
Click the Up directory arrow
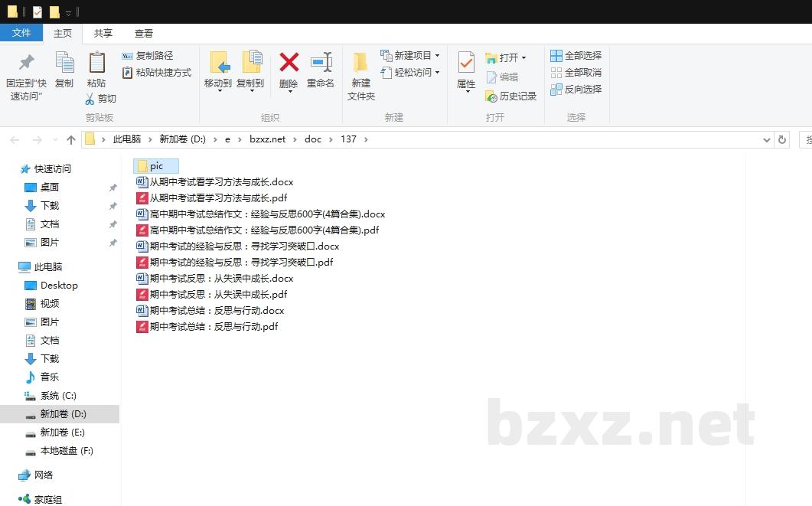71,139
